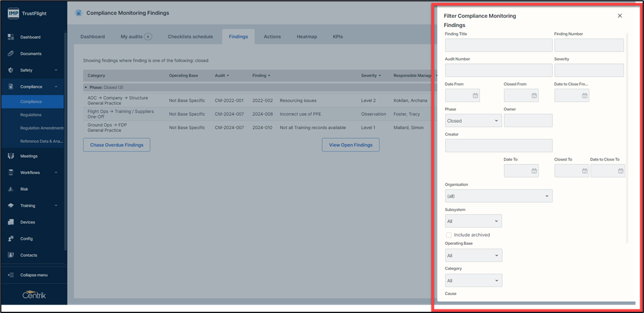The image size is (644, 313).
Task: Open the Phase dropdown showing Closed
Action: pyautogui.click(x=473, y=121)
